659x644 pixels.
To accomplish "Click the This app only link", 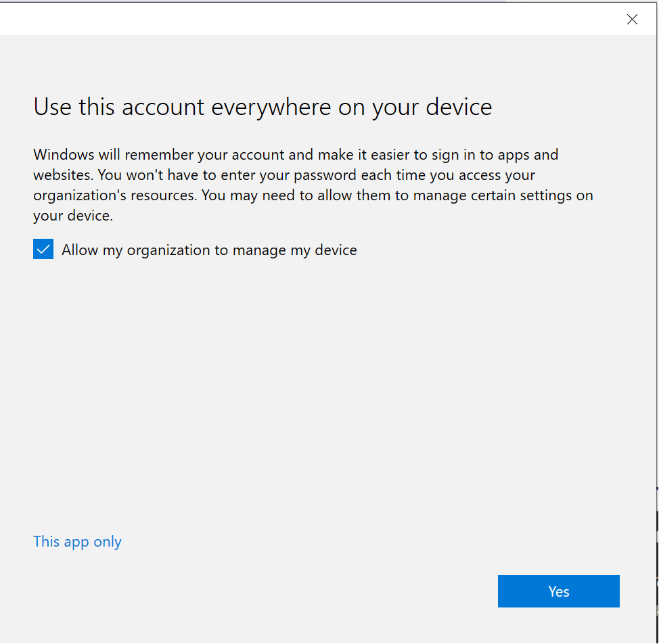I will pyautogui.click(x=77, y=541).
